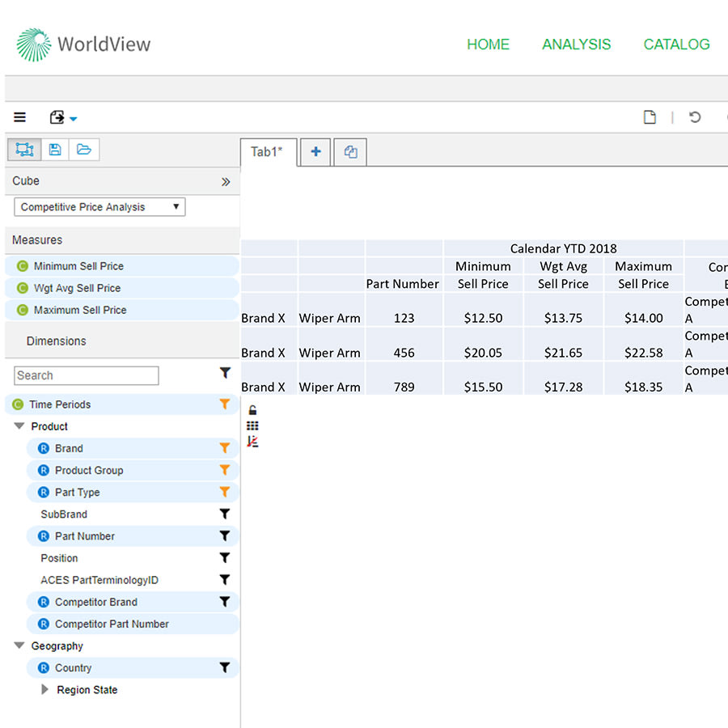Switch to the ANALYSIS menu
The image size is (728, 728).
576,44
